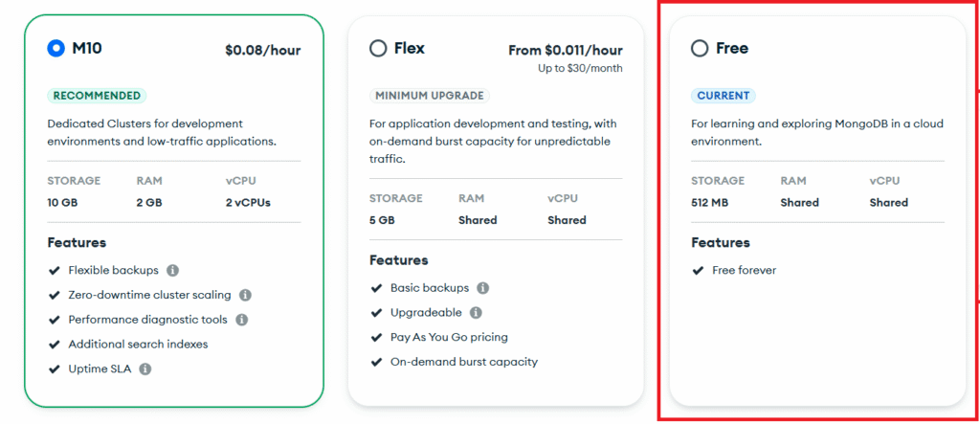Click the From $0.011/hour price text

coord(566,50)
